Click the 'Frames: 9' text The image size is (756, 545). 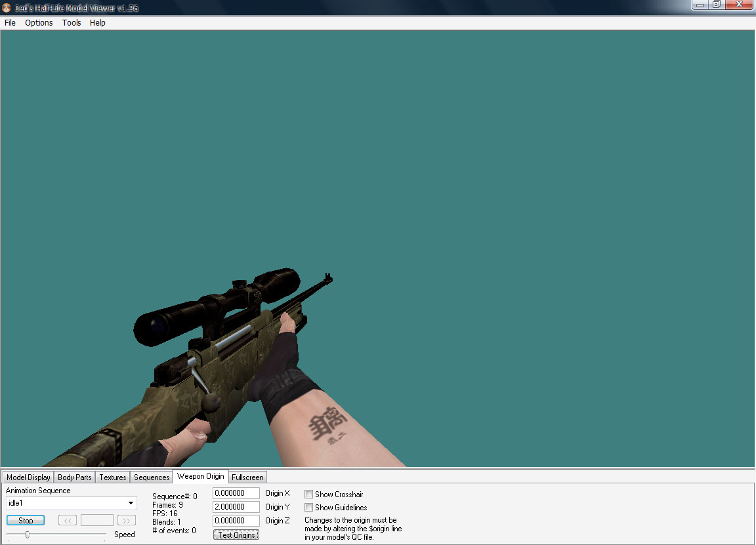point(167,505)
